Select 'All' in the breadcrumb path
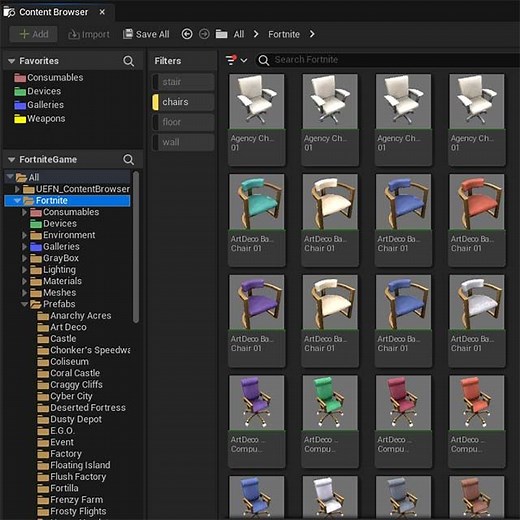This screenshot has height=520, width=520. pyautogui.click(x=239, y=34)
